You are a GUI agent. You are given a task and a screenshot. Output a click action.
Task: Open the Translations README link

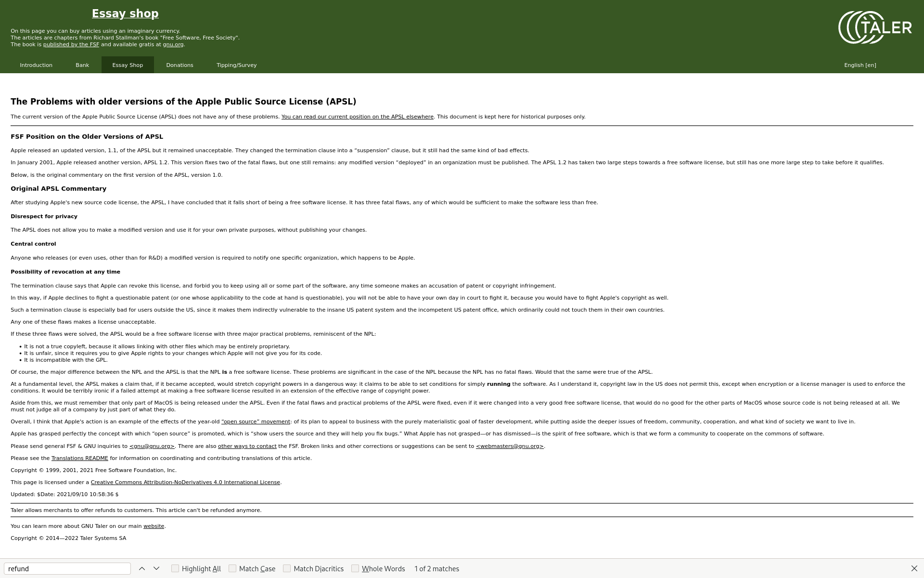(x=80, y=458)
